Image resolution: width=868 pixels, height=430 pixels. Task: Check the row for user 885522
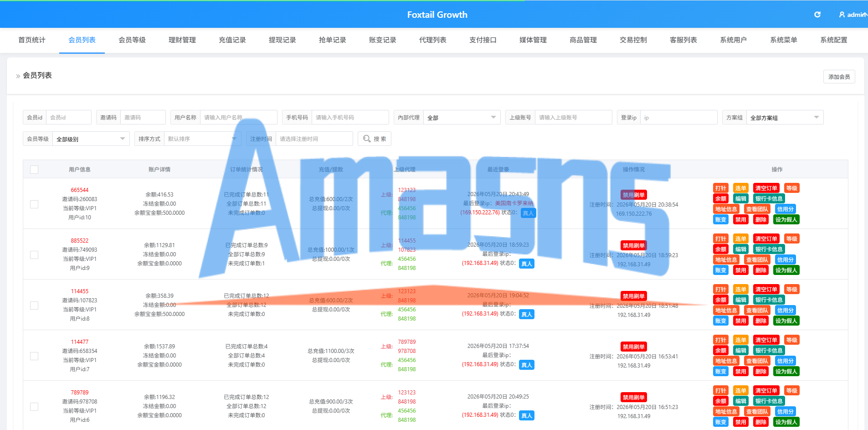pyautogui.click(x=34, y=255)
